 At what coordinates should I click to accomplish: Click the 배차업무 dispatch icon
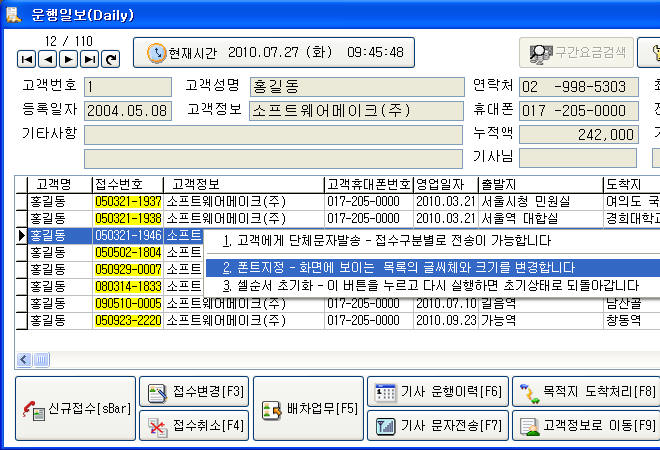coord(271,410)
